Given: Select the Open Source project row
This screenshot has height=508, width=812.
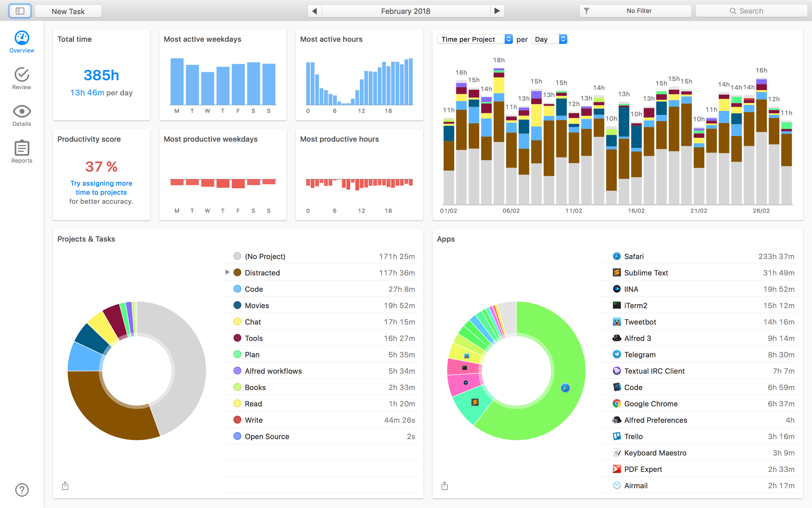Looking at the screenshot, I should pyautogui.click(x=320, y=436).
